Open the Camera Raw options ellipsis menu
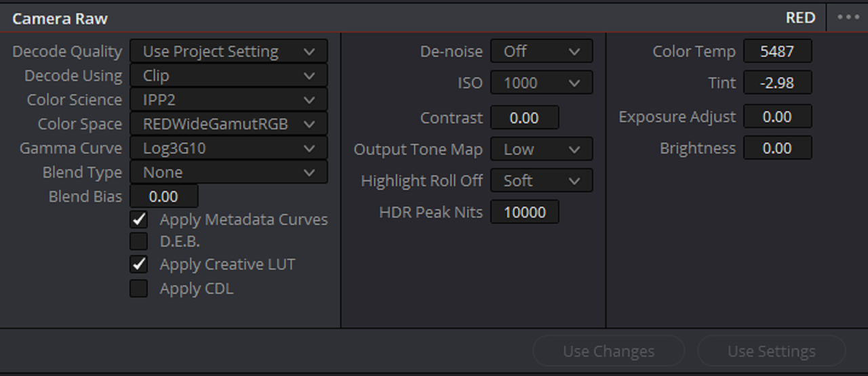The image size is (868, 376). [x=848, y=18]
